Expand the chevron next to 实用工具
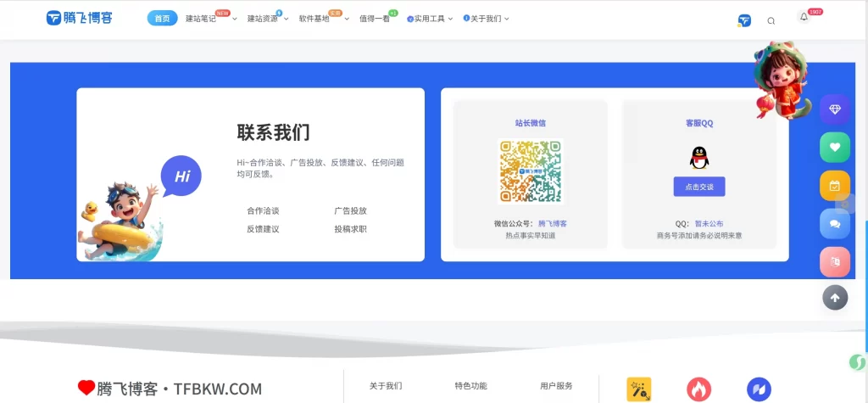Image resolution: width=868 pixels, height=403 pixels. tap(451, 20)
